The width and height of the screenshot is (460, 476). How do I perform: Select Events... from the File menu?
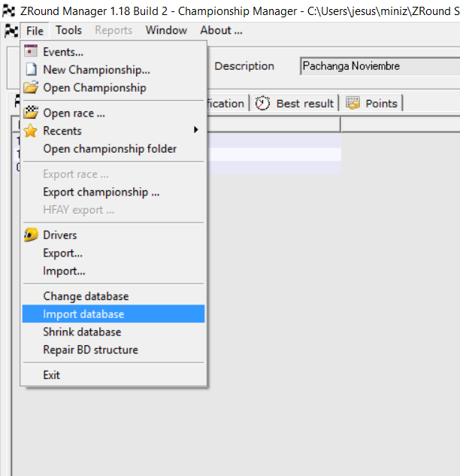pos(113,52)
